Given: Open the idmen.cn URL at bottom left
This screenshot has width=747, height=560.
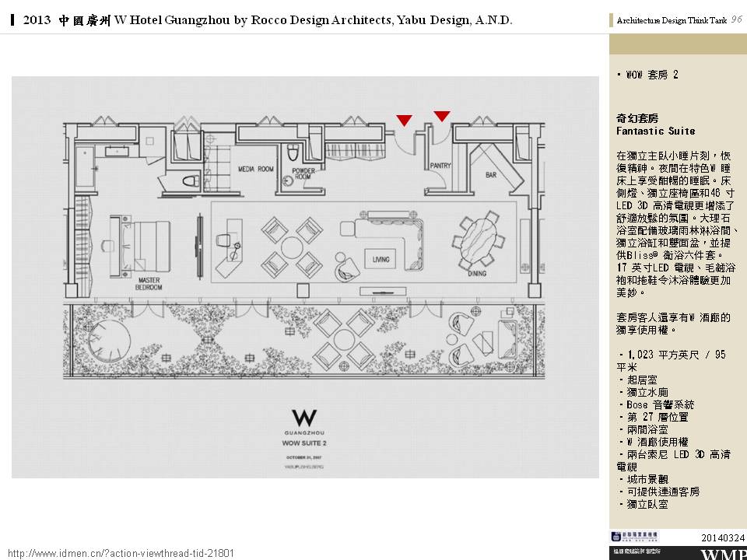Looking at the screenshot, I should [x=121, y=553].
